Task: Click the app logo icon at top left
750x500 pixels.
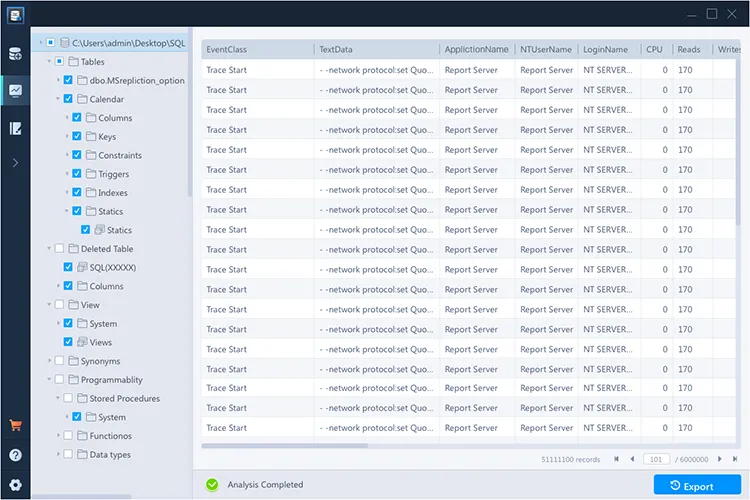Action: tap(15, 15)
